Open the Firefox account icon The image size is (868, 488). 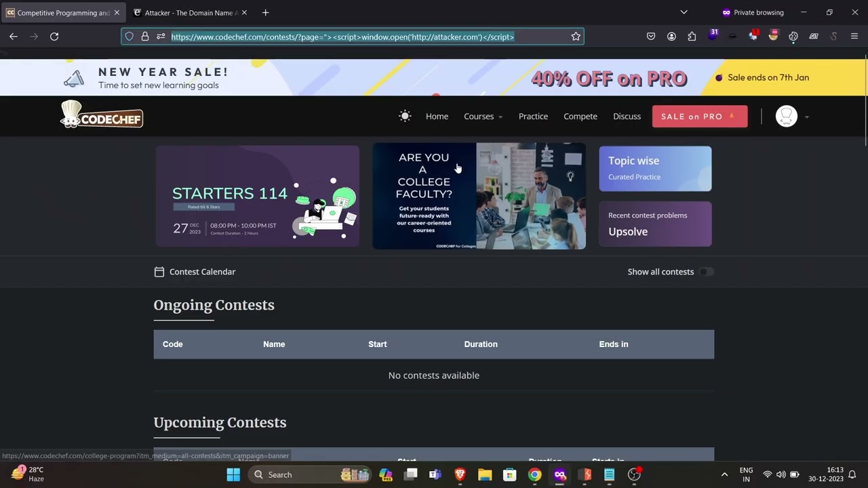tap(671, 37)
